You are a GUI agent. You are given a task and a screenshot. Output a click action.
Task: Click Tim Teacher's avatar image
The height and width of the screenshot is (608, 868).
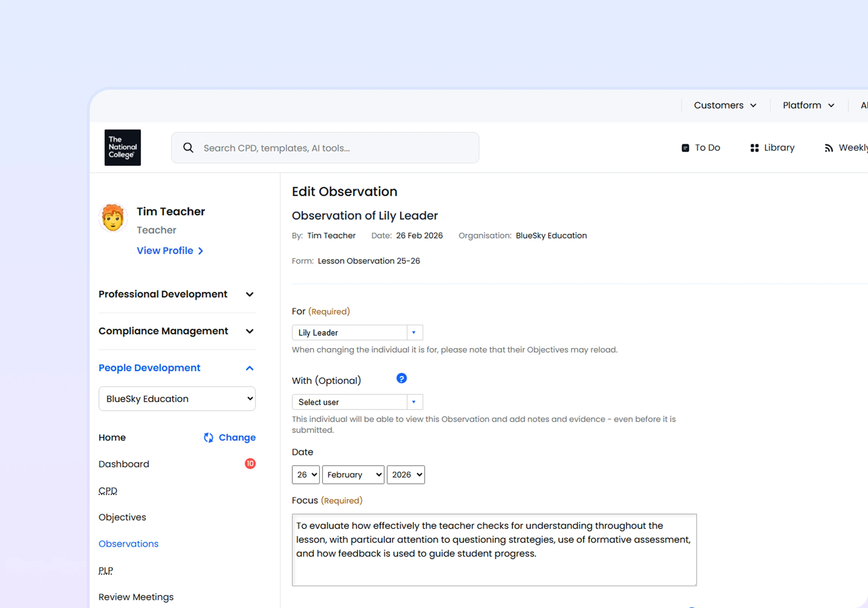113,218
